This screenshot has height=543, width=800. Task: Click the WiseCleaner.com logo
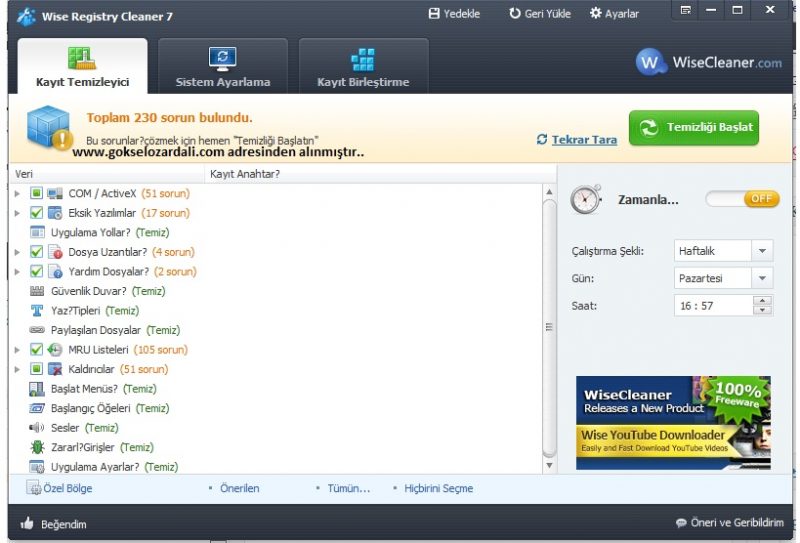pyautogui.click(x=709, y=62)
